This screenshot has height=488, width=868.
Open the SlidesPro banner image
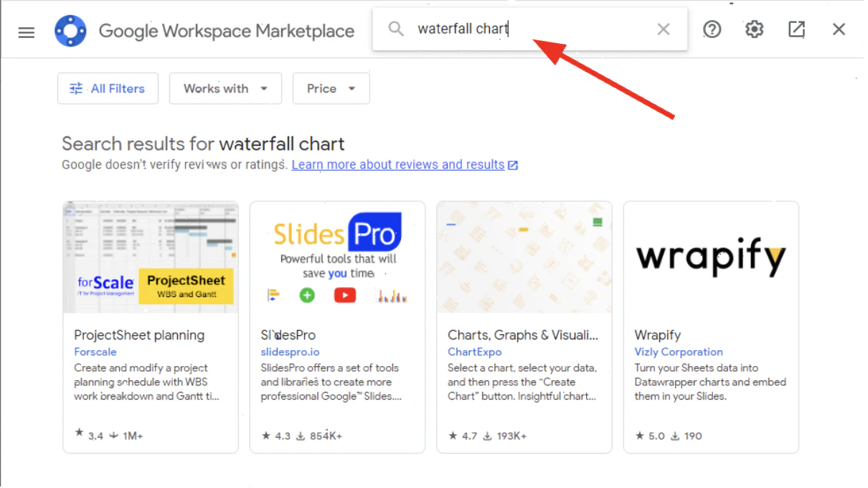pyautogui.click(x=337, y=257)
